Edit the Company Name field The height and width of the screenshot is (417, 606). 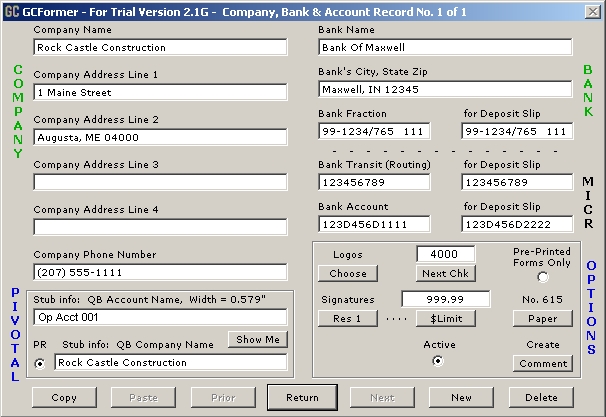tap(160, 47)
